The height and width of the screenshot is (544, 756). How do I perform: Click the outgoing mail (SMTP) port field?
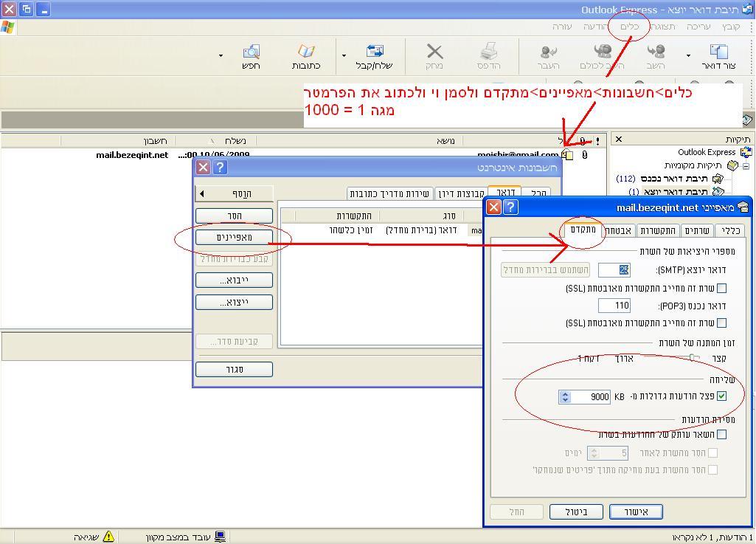tap(614, 270)
